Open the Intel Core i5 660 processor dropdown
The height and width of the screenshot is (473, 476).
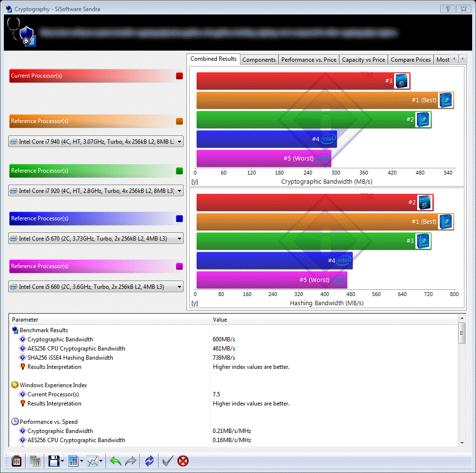pos(96,287)
